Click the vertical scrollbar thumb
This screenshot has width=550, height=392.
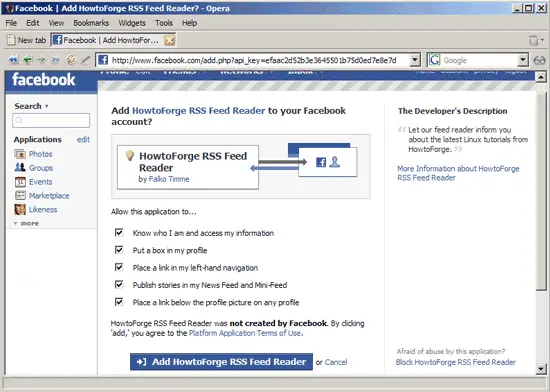(x=541, y=191)
